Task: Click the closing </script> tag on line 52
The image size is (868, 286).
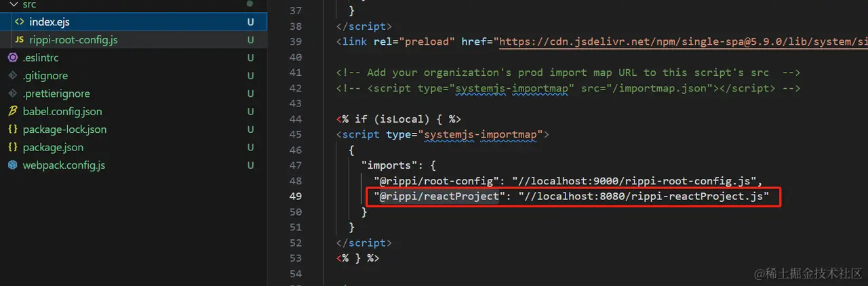Action: (x=364, y=243)
